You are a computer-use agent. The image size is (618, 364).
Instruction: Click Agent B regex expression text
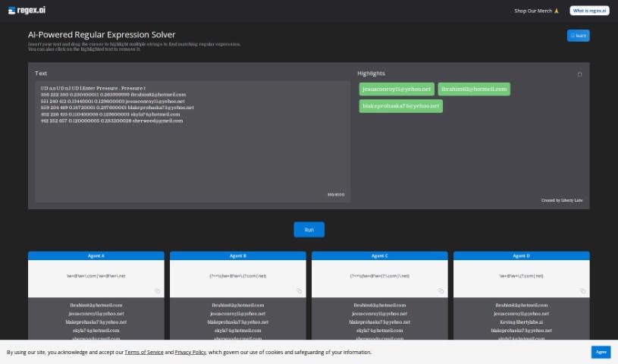[x=237, y=276]
